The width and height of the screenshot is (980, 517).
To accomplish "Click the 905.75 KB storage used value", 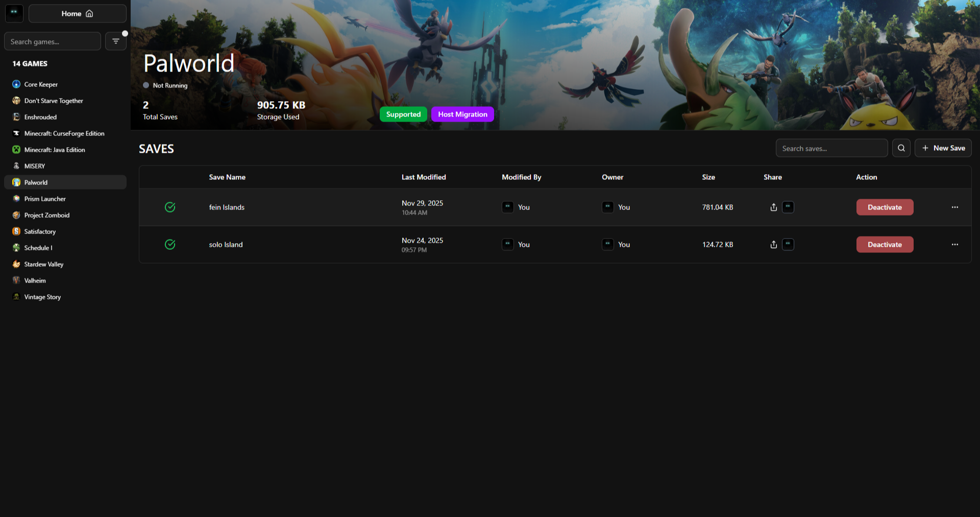I will pyautogui.click(x=281, y=105).
